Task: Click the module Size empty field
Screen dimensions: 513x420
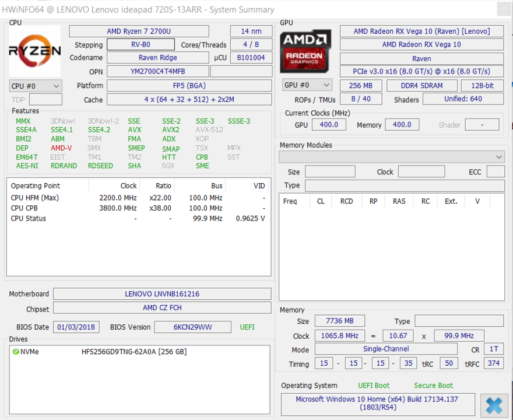Action: (x=330, y=171)
